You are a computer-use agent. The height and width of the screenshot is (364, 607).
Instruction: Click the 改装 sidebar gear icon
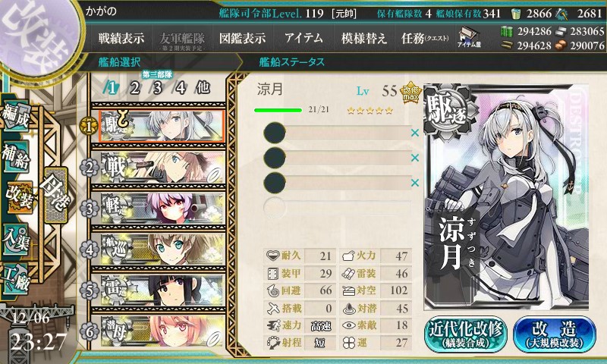point(18,198)
